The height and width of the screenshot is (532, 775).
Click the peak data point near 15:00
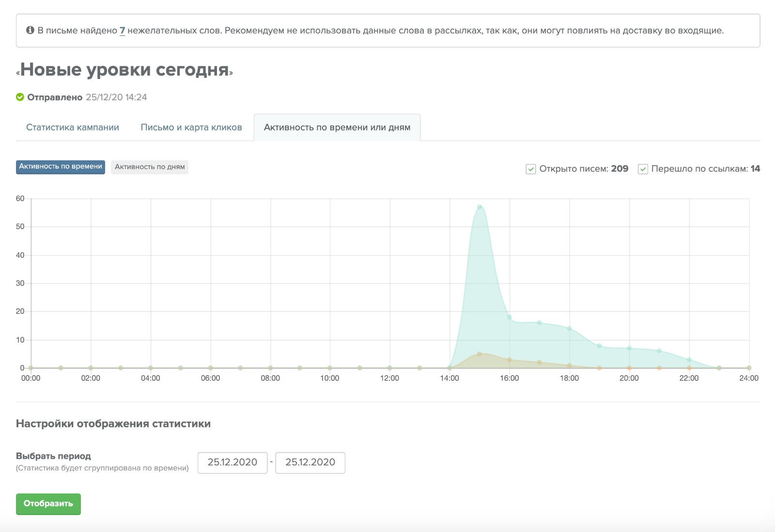[x=480, y=205]
